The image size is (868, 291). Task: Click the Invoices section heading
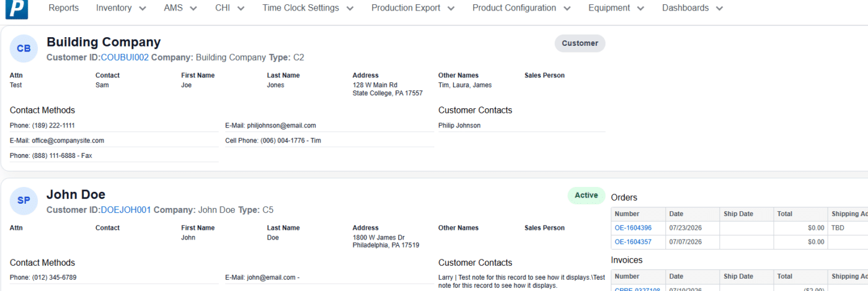627,260
